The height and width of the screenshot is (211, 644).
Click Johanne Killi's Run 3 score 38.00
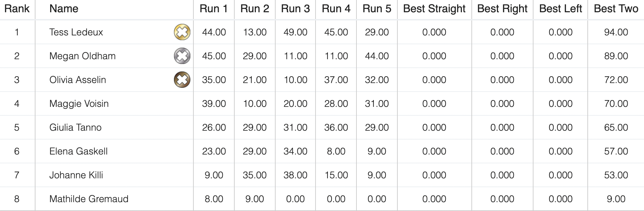(295, 175)
